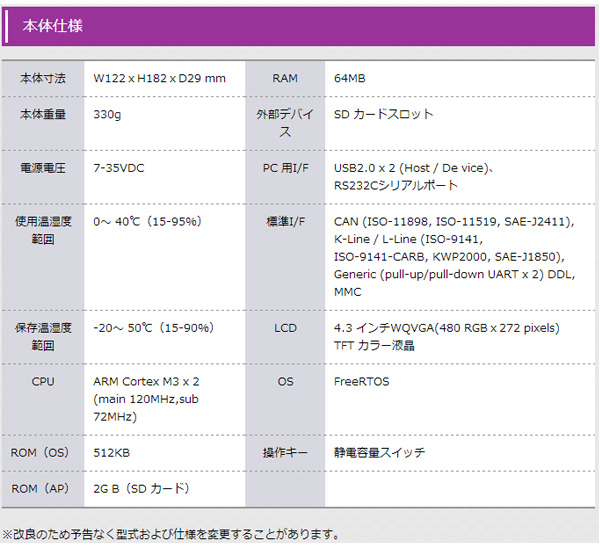Click the 2G B (SD カード) value
Image resolution: width=600 pixels, height=550 pixels.
(x=141, y=489)
